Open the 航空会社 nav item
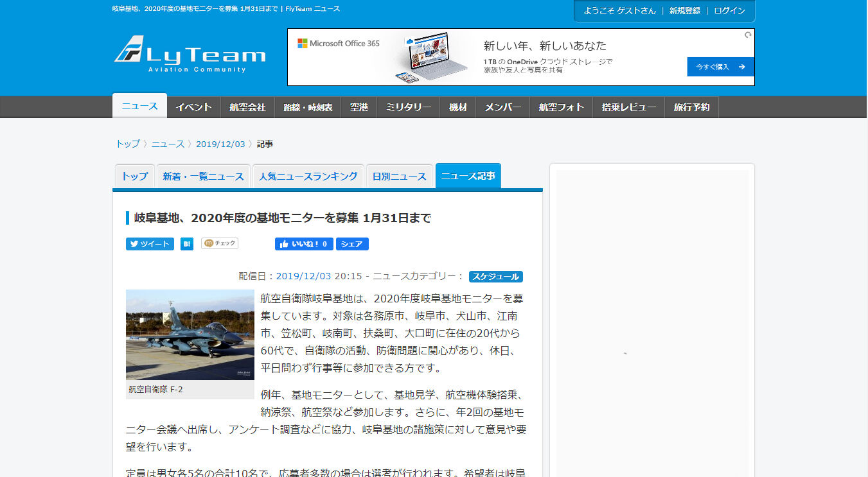This screenshot has height=477, width=868. point(247,107)
